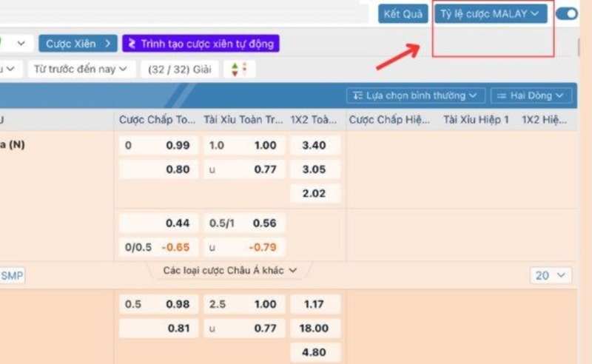Select handicap odds 0.99
592x364 pixels.
[x=158, y=145]
